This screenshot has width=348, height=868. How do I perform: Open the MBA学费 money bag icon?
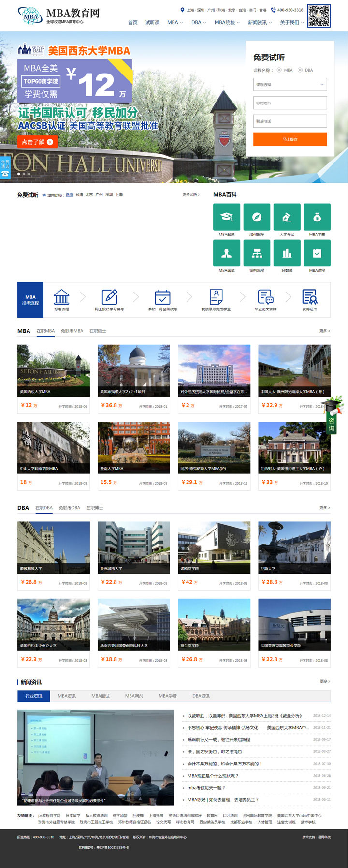(317, 217)
